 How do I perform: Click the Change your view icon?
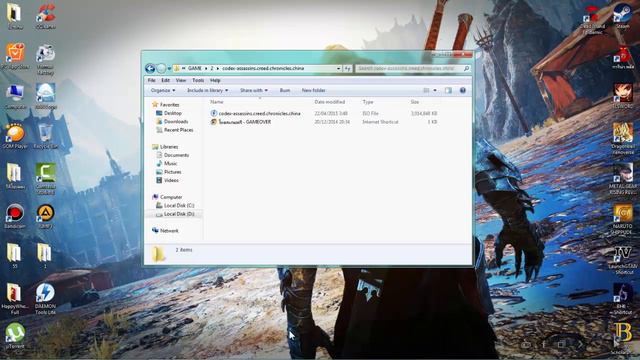pos(426,90)
